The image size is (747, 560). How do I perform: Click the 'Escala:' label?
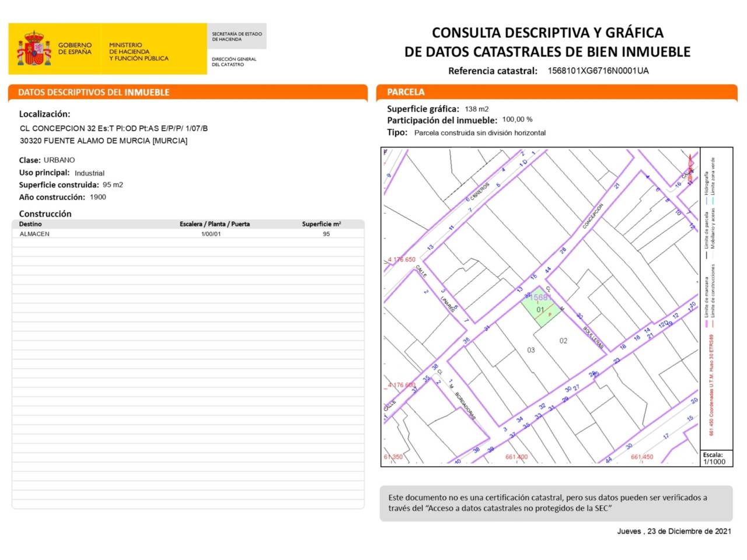[713, 454]
